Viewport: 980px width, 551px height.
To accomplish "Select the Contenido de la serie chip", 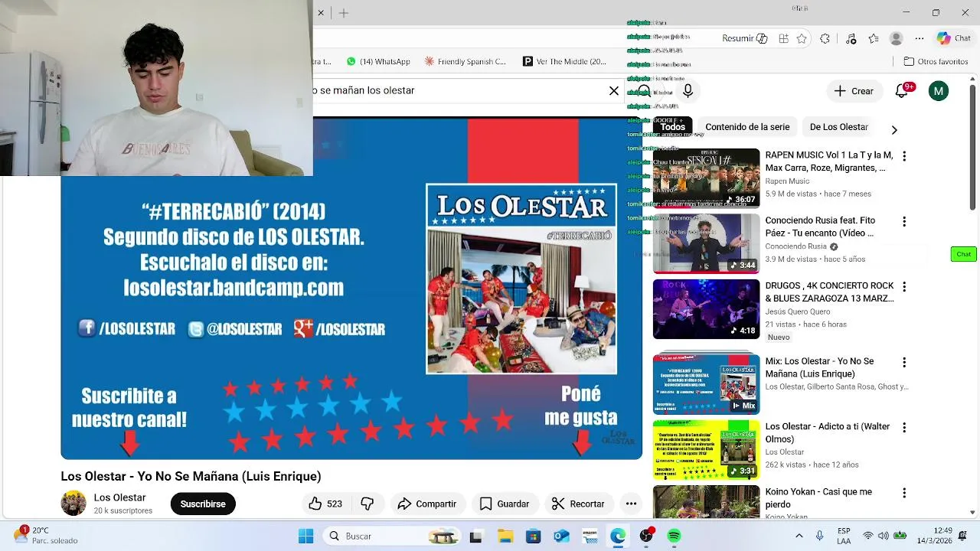I will (x=747, y=127).
